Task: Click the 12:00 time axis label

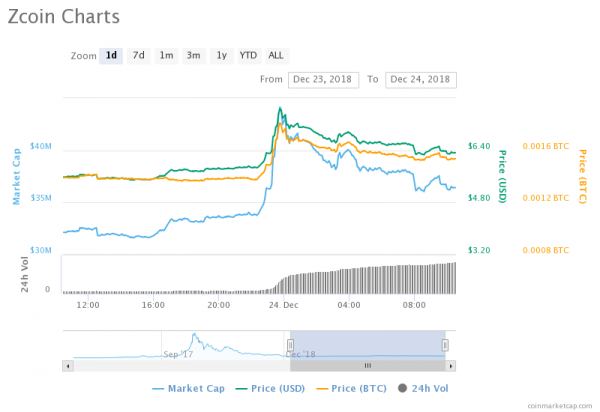Action: click(x=88, y=305)
